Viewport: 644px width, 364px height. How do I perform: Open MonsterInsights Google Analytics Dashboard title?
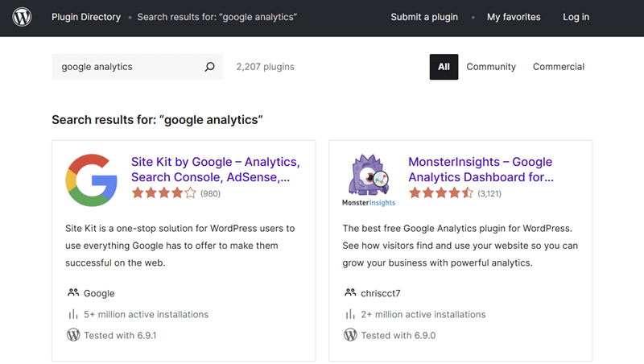point(481,169)
